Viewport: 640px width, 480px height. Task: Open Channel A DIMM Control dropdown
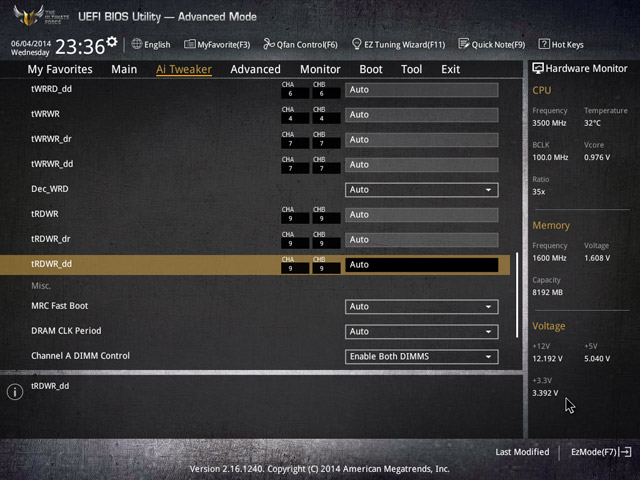tap(422, 356)
